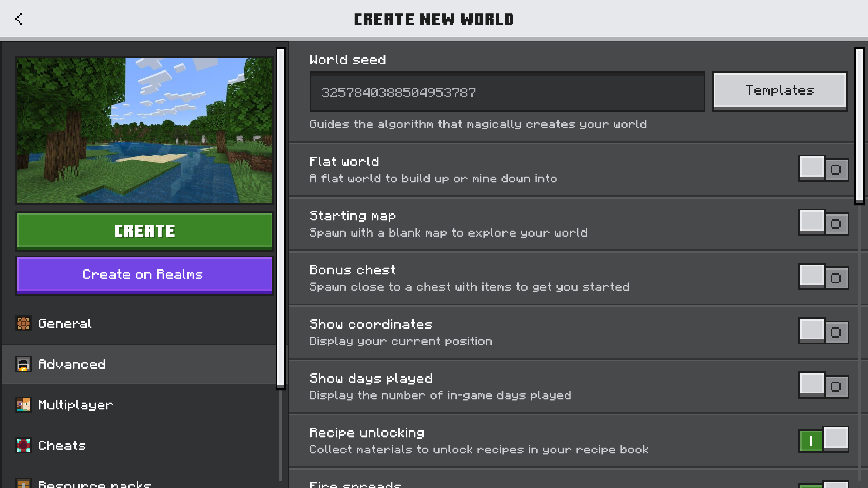Click the Advanced furnace icon

(x=23, y=364)
